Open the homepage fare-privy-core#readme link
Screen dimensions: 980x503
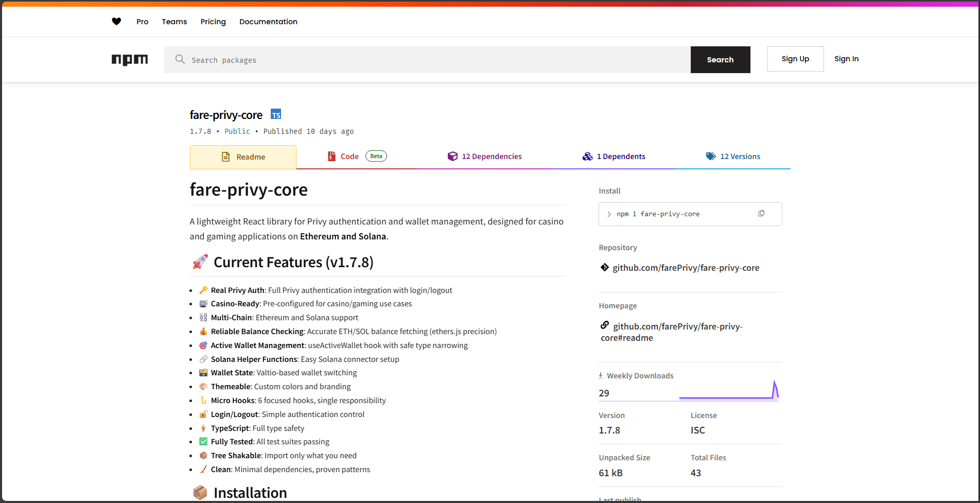point(672,332)
